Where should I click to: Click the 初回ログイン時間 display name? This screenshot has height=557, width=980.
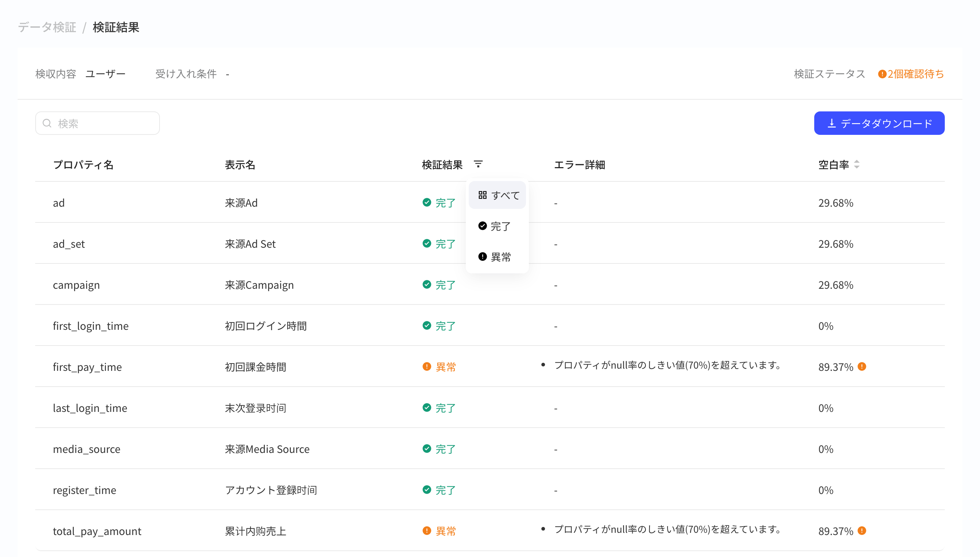coord(266,326)
